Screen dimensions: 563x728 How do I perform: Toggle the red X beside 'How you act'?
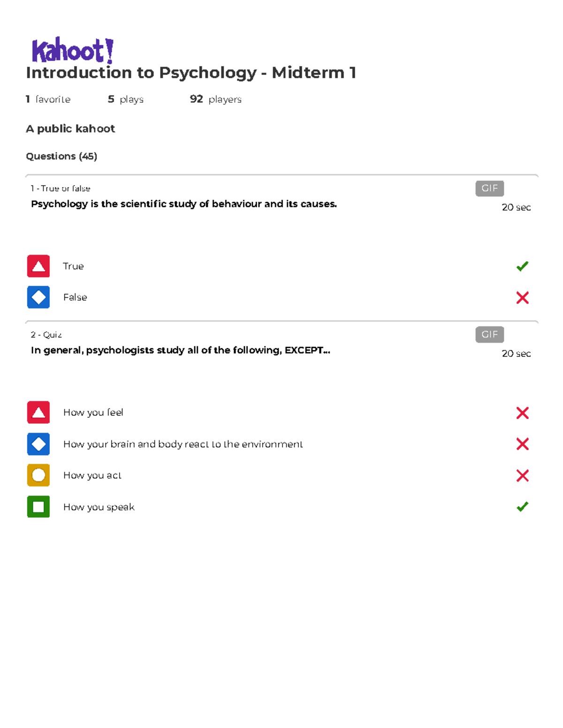522,475
